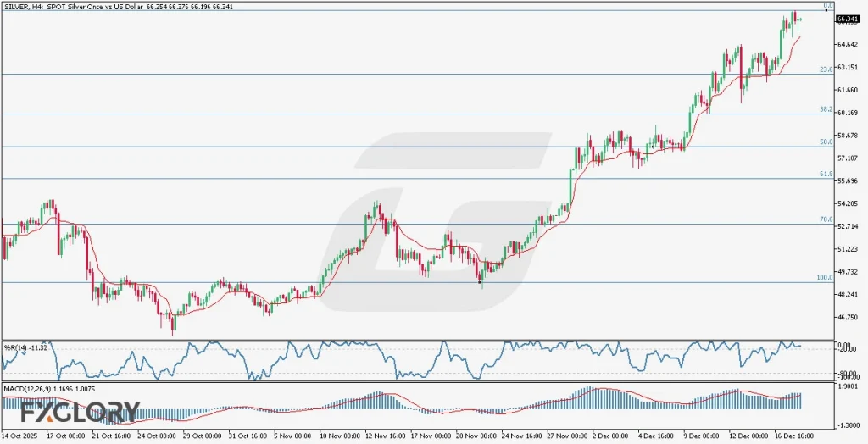Click the 100.0 Fibonacci level label
Image resolution: width=868 pixels, height=444 pixels.
(825, 278)
